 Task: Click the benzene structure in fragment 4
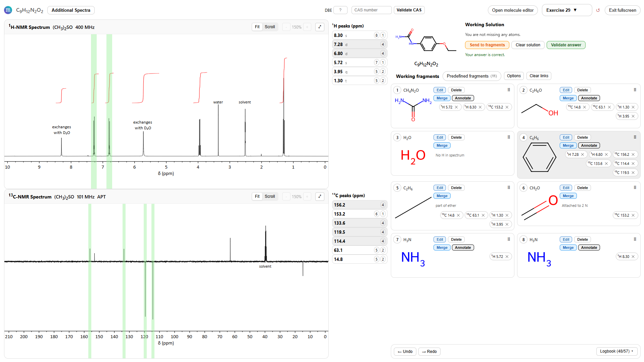coord(540,157)
